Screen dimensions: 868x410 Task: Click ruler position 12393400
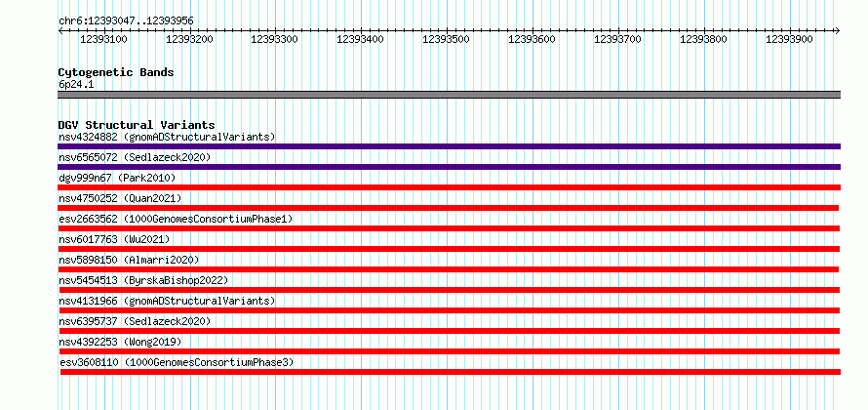[361, 39]
